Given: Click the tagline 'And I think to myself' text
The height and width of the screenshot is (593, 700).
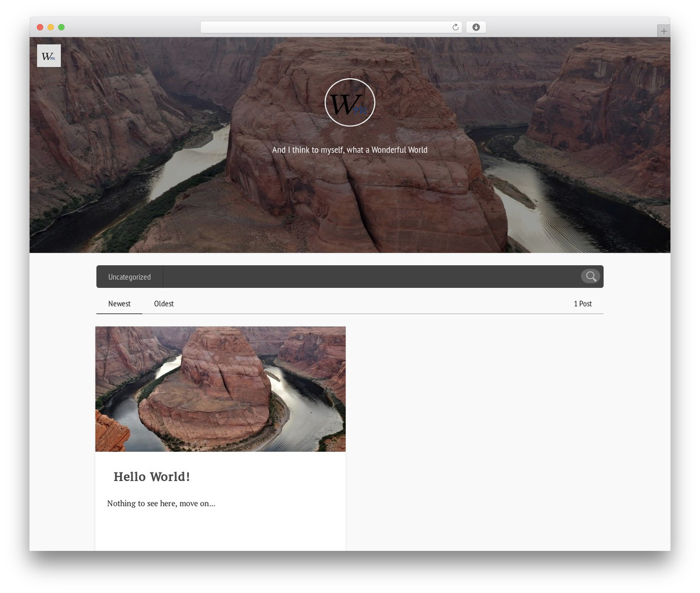Looking at the screenshot, I should pos(350,150).
